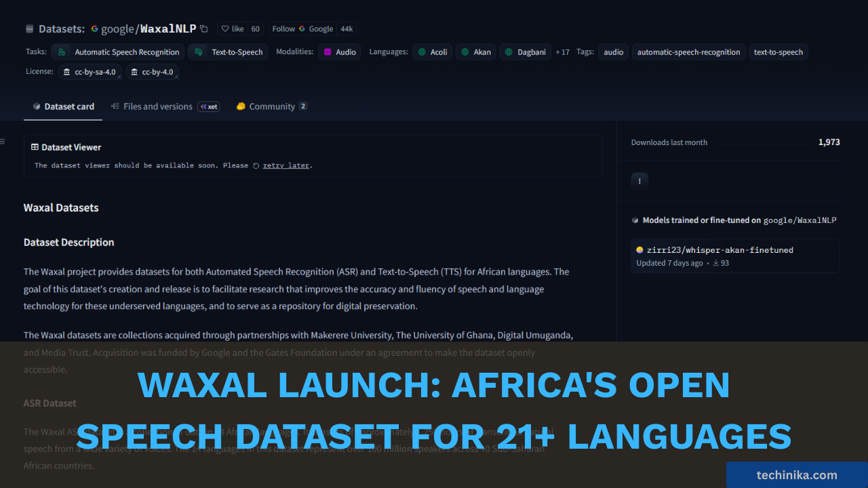The image size is (868, 488).
Task: Expand models trained on google/WaxalNLP section
Action: [735, 220]
